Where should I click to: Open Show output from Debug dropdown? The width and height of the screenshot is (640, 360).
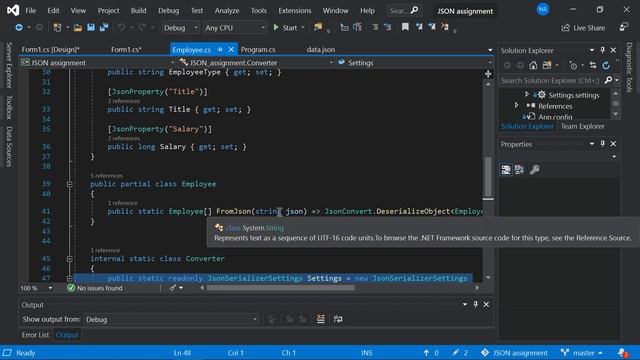pyautogui.click(x=171, y=319)
